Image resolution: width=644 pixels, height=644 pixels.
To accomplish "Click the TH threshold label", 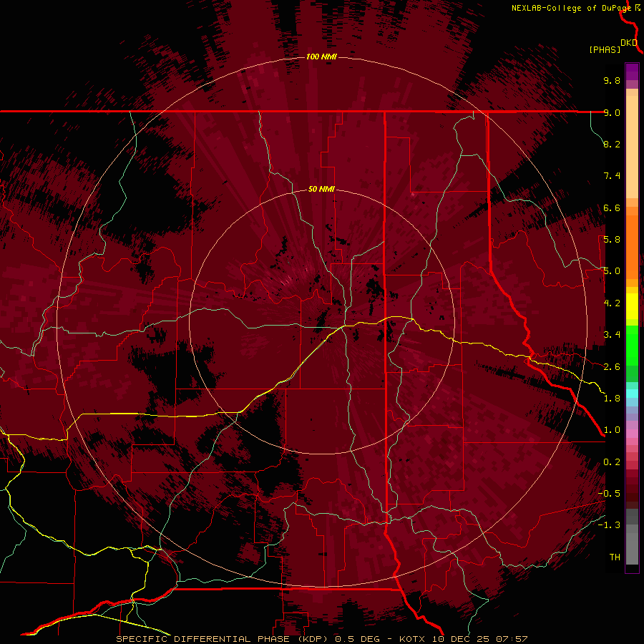I will [615, 557].
